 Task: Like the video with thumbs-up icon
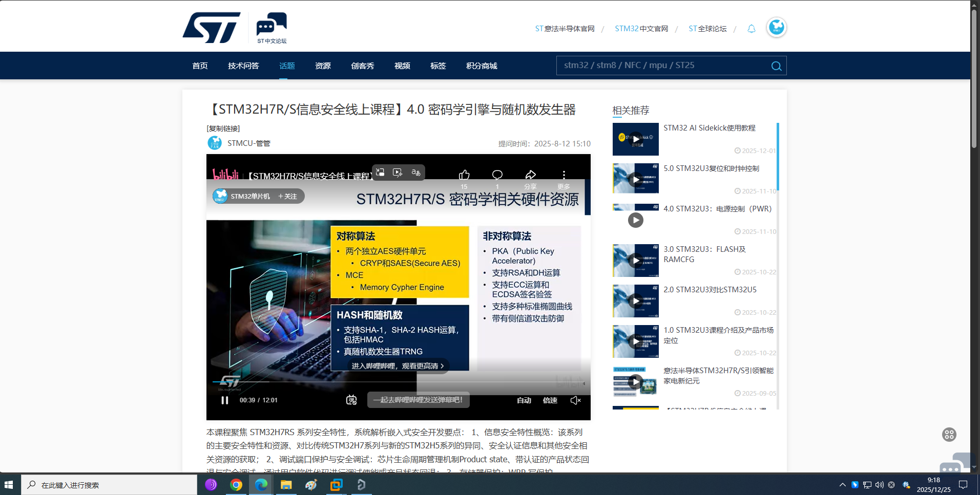tap(464, 176)
